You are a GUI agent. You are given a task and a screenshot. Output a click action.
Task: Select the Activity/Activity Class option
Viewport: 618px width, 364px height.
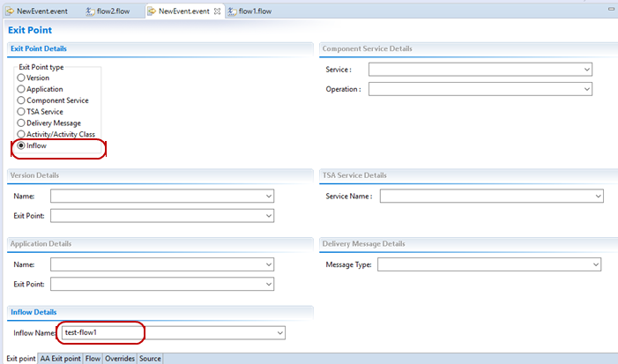pyautogui.click(x=21, y=134)
